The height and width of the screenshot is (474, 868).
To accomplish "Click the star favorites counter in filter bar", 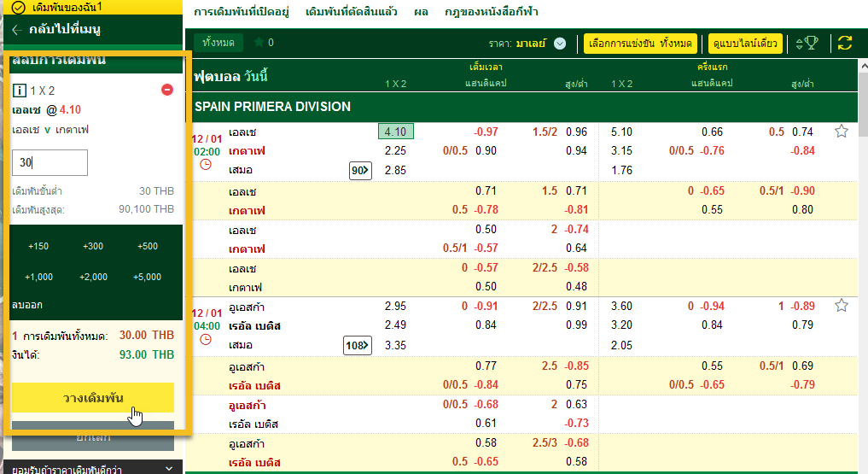I will point(264,43).
